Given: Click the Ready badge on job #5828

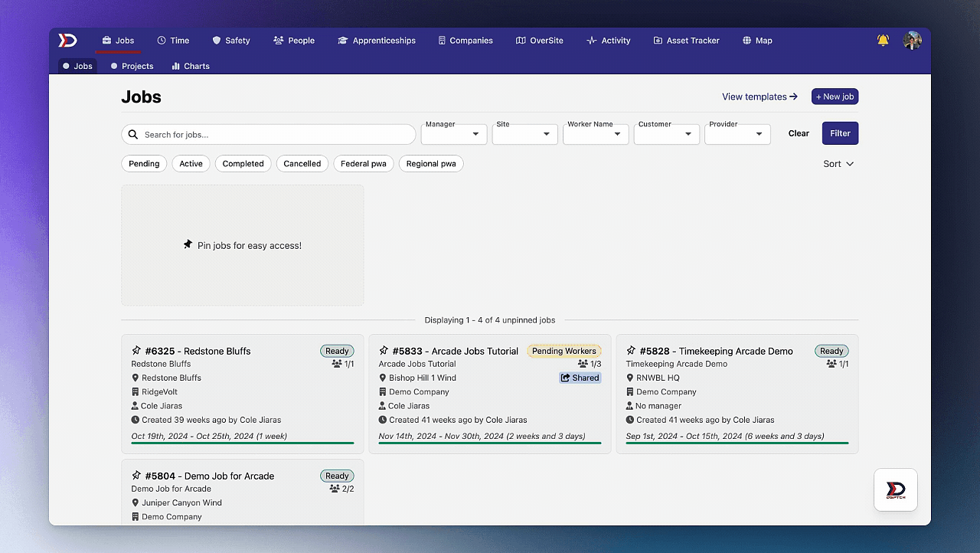Looking at the screenshot, I should pyautogui.click(x=831, y=351).
